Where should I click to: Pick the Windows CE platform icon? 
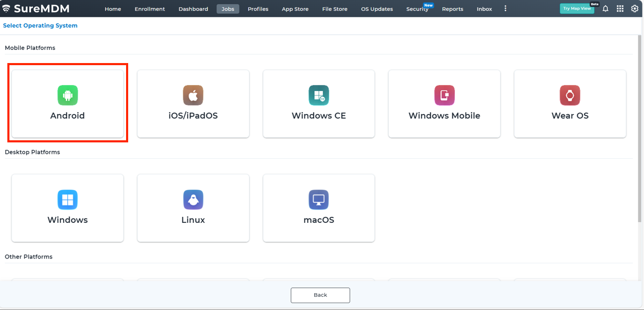[x=318, y=95]
